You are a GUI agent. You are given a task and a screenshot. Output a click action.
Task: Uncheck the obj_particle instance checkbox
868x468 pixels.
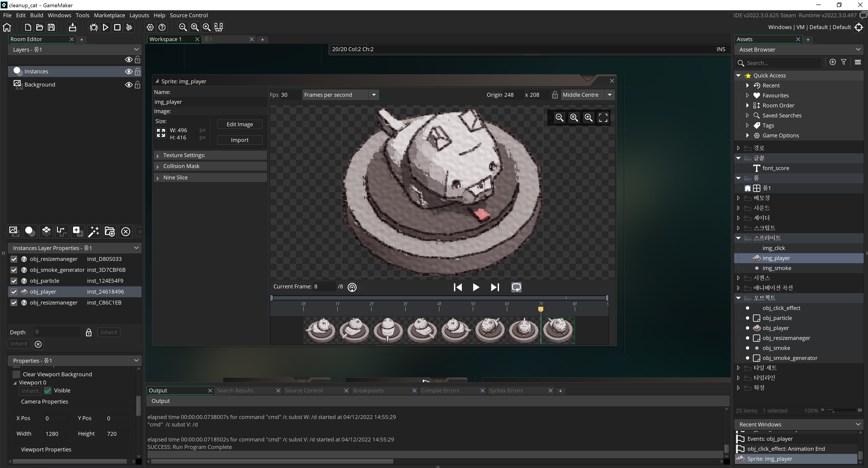click(x=14, y=281)
